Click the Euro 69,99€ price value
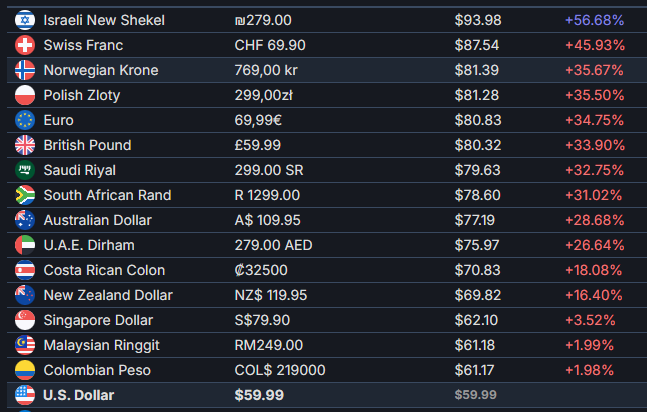 tap(258, 120)
